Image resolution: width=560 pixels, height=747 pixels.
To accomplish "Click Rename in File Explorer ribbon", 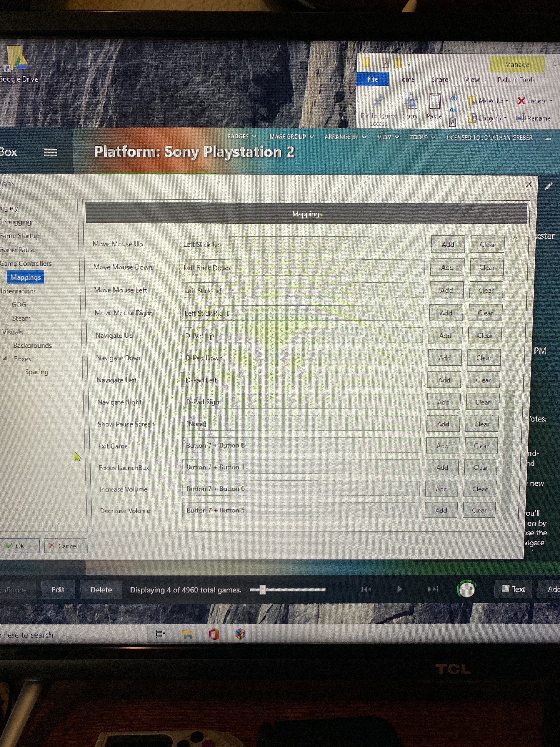I will pos(534,118).
